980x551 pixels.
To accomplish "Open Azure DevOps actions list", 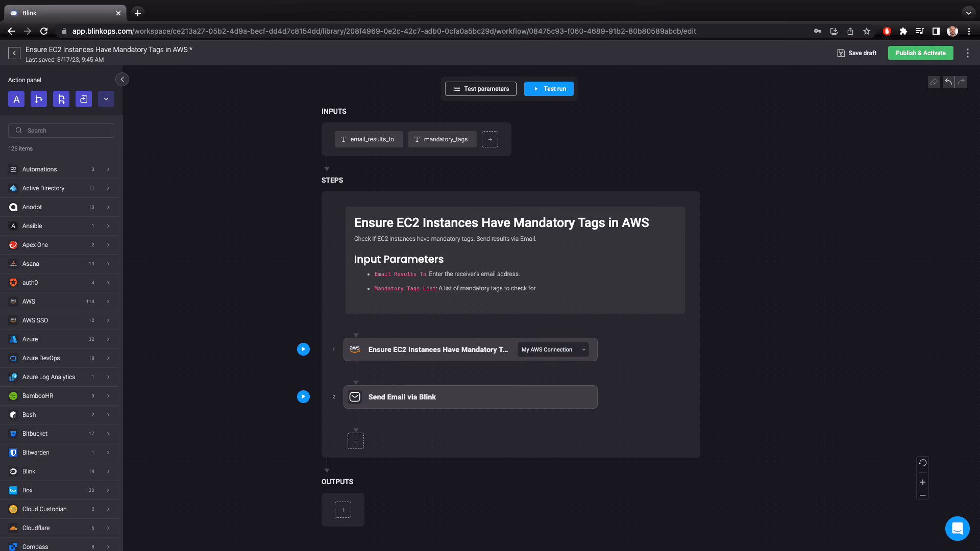I will click(59, 358).
